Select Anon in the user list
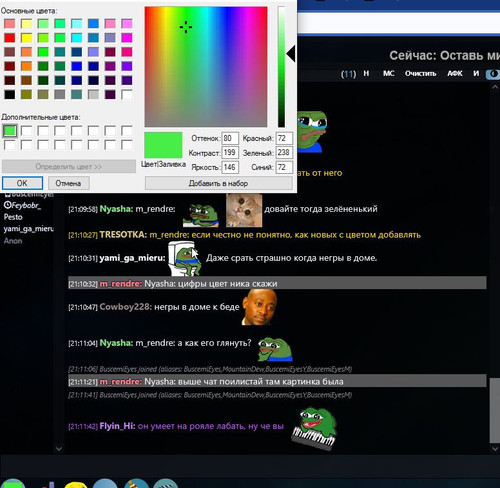 [13, 241]
